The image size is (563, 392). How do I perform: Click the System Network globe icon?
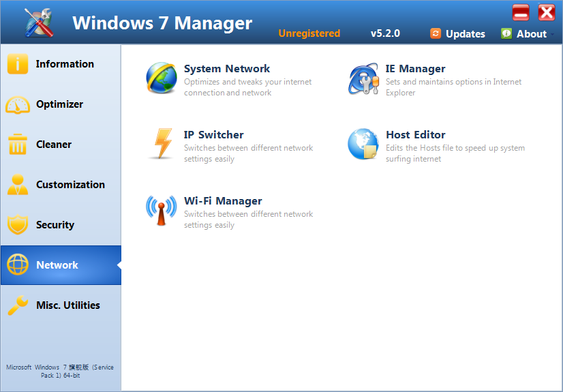pyautogui.click(x=162, y=78)
